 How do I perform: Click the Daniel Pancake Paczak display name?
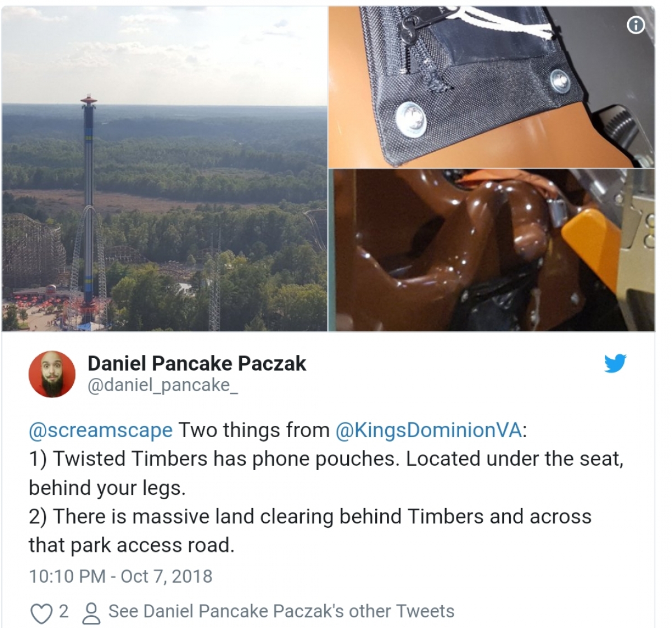click(x=197, y=364)
